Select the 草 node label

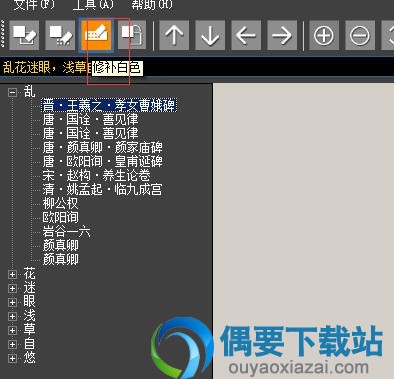[x=29, y=330]
